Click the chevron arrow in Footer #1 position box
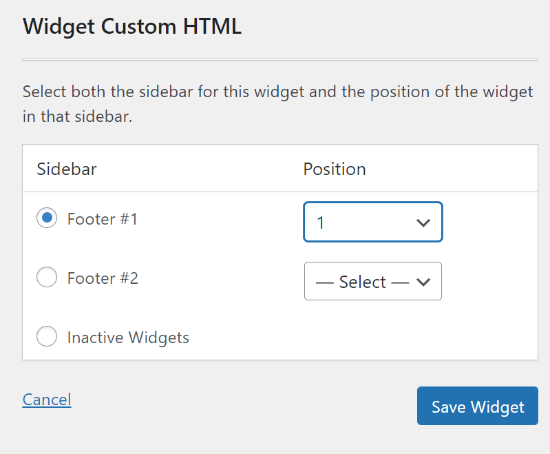 (x=423, y=223)
